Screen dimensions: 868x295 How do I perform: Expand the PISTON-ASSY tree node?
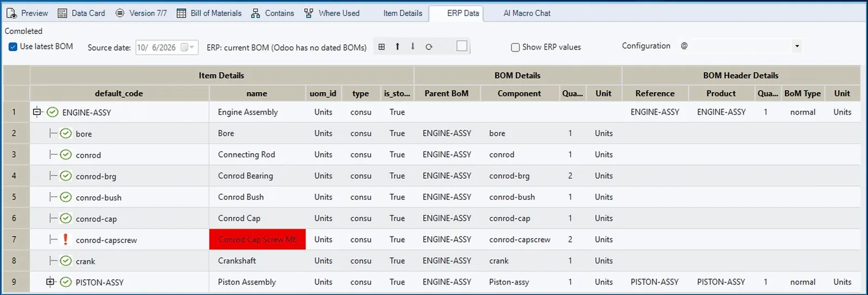(x=50, y=282)
